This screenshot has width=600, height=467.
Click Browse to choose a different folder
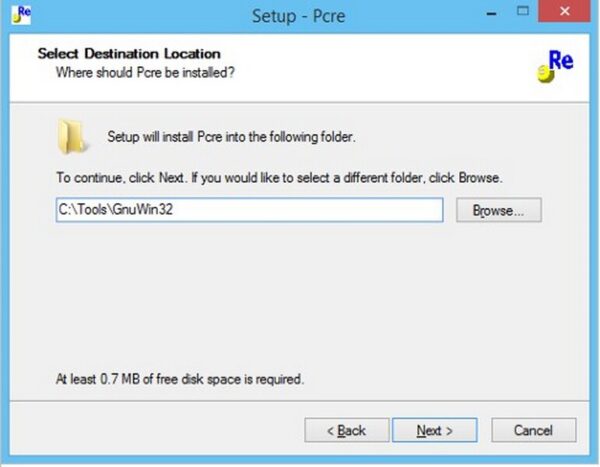499,210
